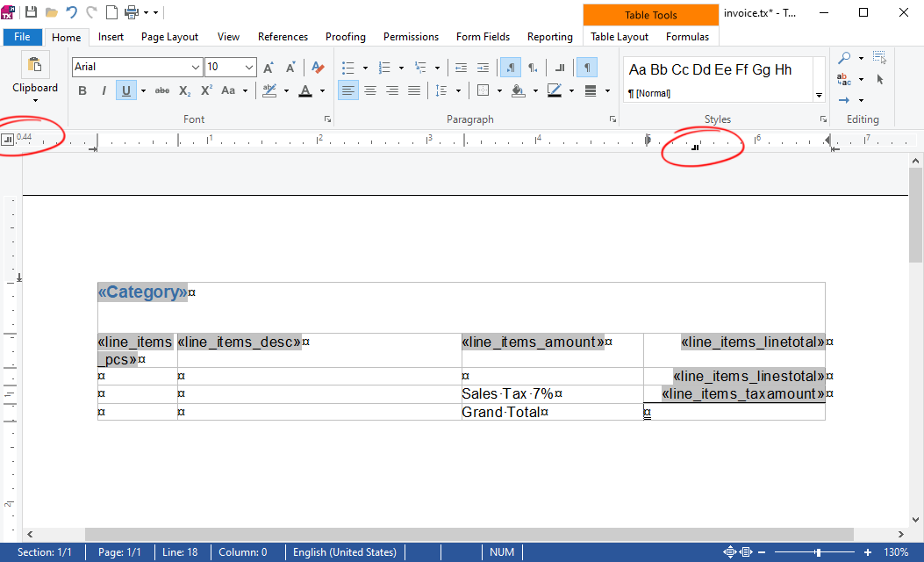The width and height of the screenshot is (924, 562).
Task: Toggle align text left
Action: tap(348, 90)
